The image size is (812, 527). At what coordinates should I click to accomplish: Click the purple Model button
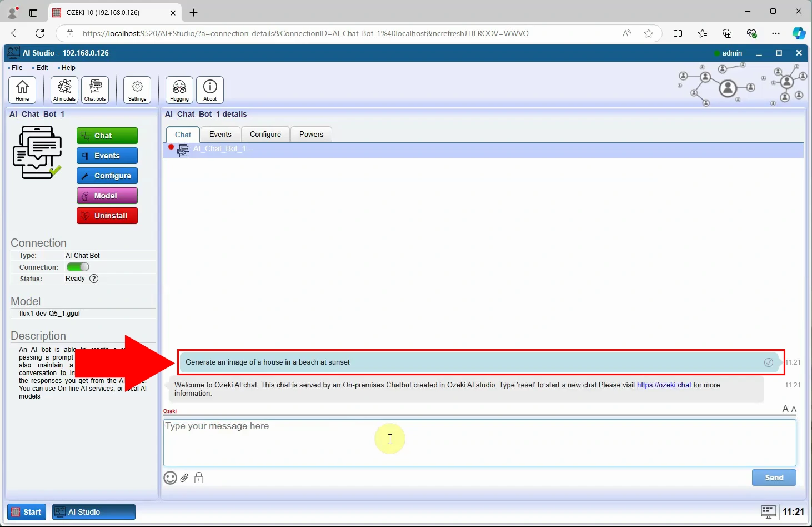[107, 196]
